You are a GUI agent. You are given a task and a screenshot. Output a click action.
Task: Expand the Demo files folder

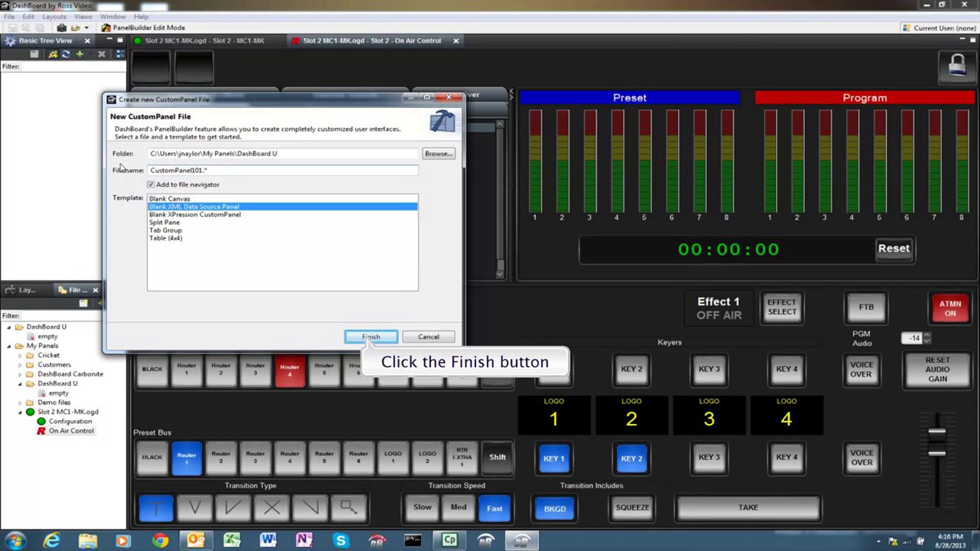pyautogui.click(x=20, y=402)
